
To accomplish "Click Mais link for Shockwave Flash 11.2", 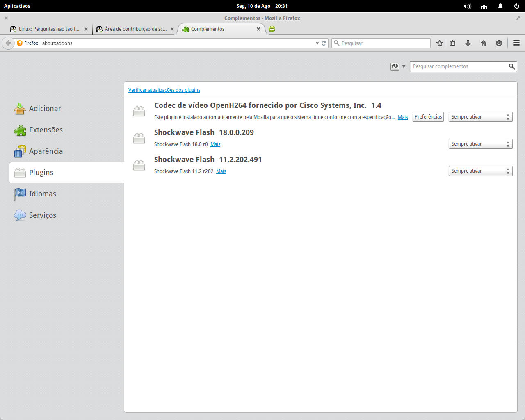I will coord(221,171).
